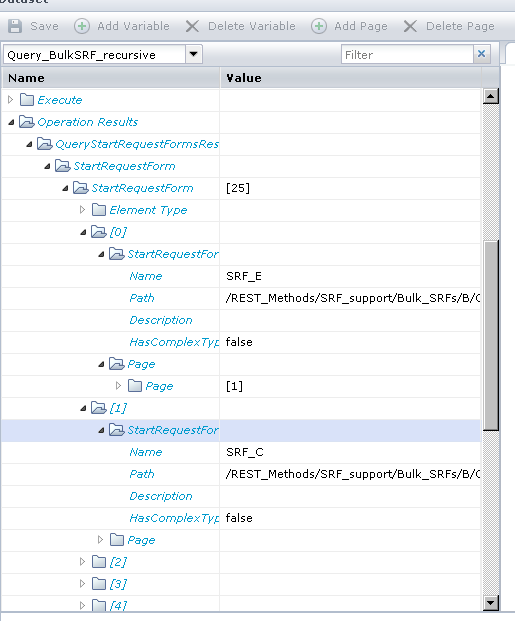Click the Add Page plus icon
The image size is (515, 621).
(319, 26)
